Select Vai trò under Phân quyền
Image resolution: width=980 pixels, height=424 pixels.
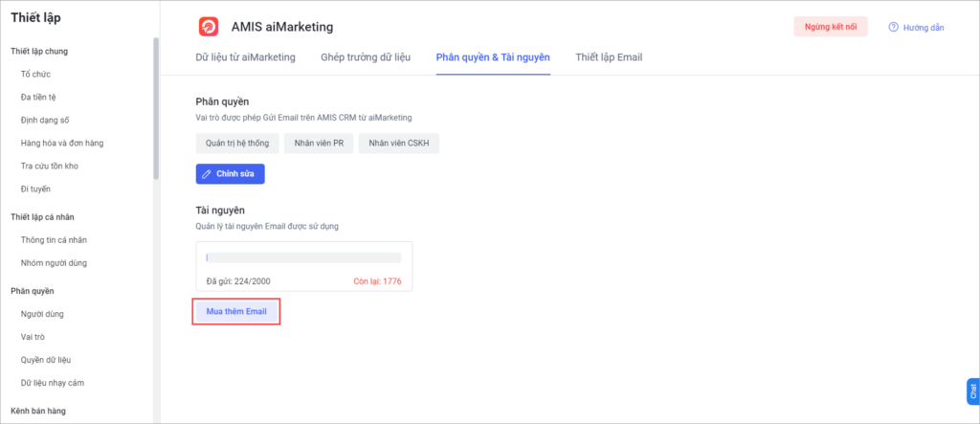32,337
